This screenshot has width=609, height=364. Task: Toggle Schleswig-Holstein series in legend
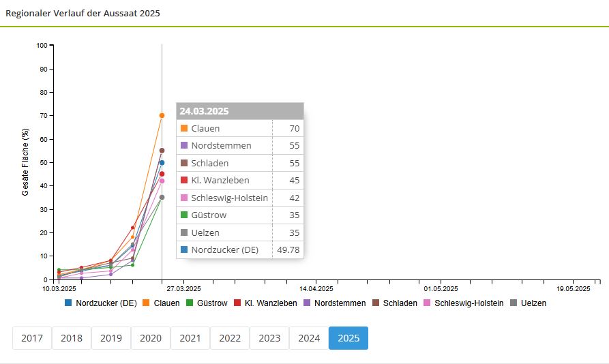click(x=464, y=303)
